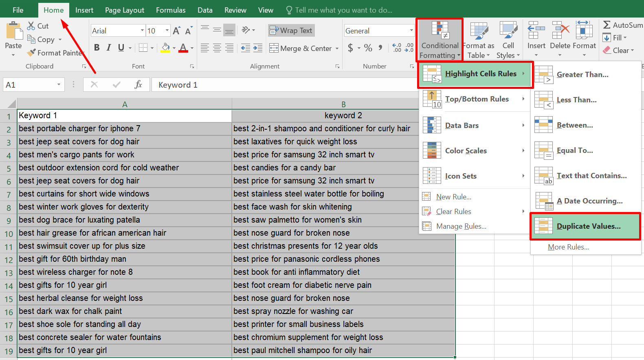
Task: Select row 10 header
Action: point(9,234)
